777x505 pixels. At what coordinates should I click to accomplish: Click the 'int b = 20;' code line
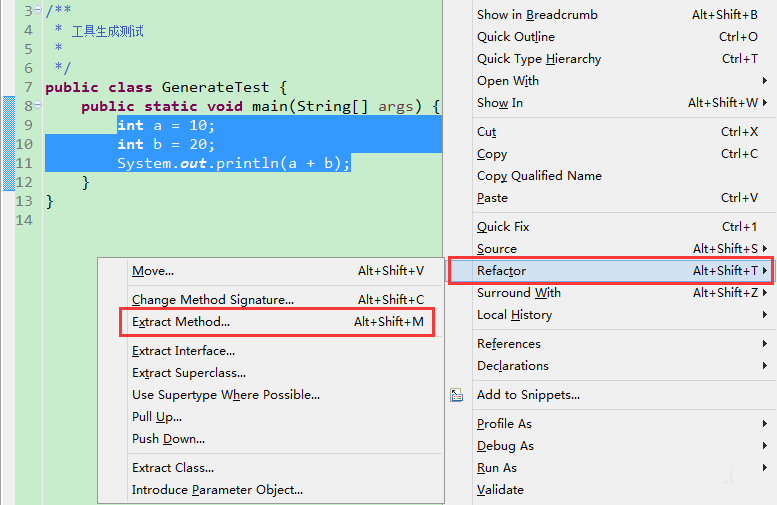166,144
